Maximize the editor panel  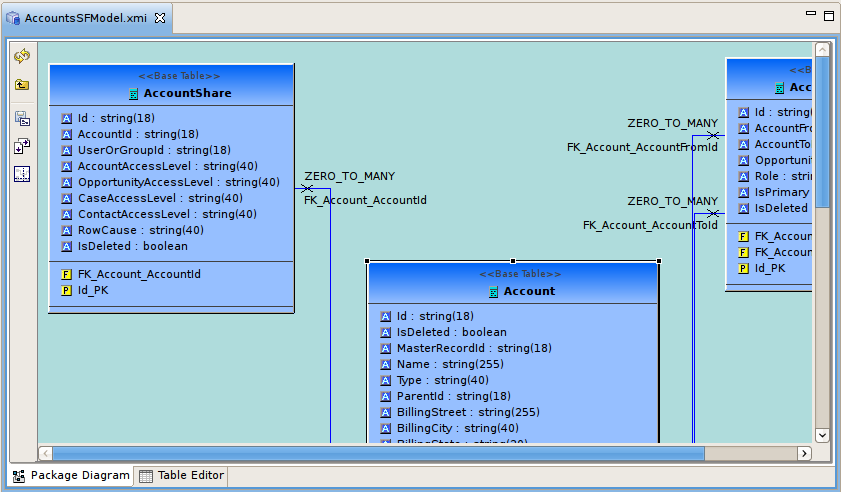828,15
